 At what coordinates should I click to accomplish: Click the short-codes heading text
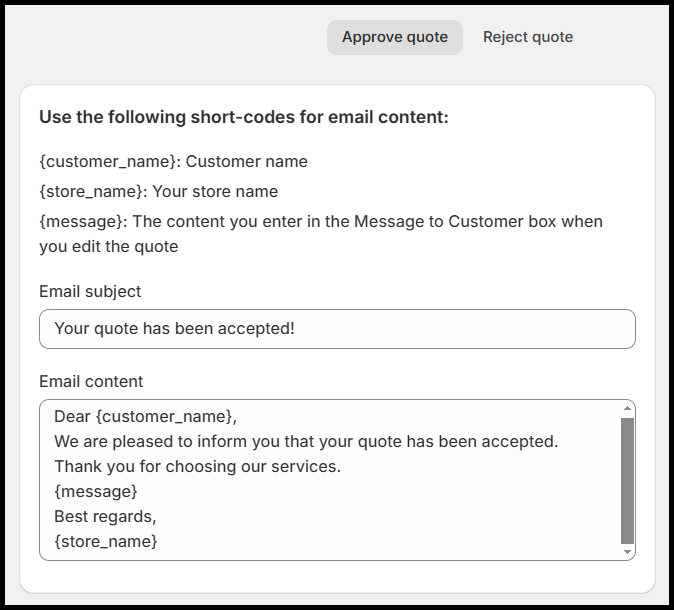click(243, 117)
